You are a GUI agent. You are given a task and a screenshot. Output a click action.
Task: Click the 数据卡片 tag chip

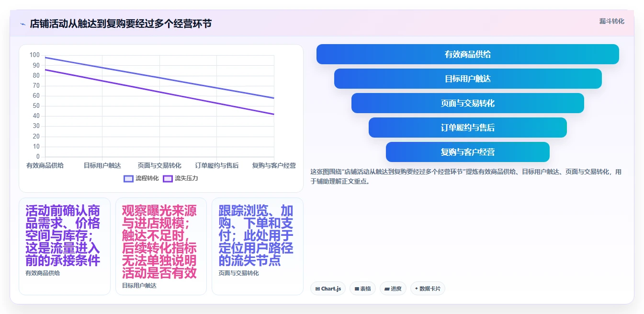[x=428, y=289]
